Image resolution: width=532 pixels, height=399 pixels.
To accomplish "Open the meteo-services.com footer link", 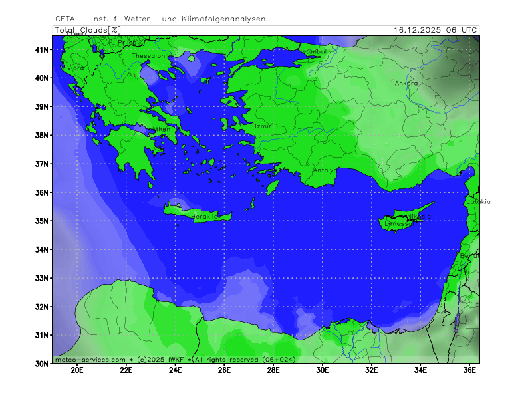I will pyautogui.click(x=90, y=360).
